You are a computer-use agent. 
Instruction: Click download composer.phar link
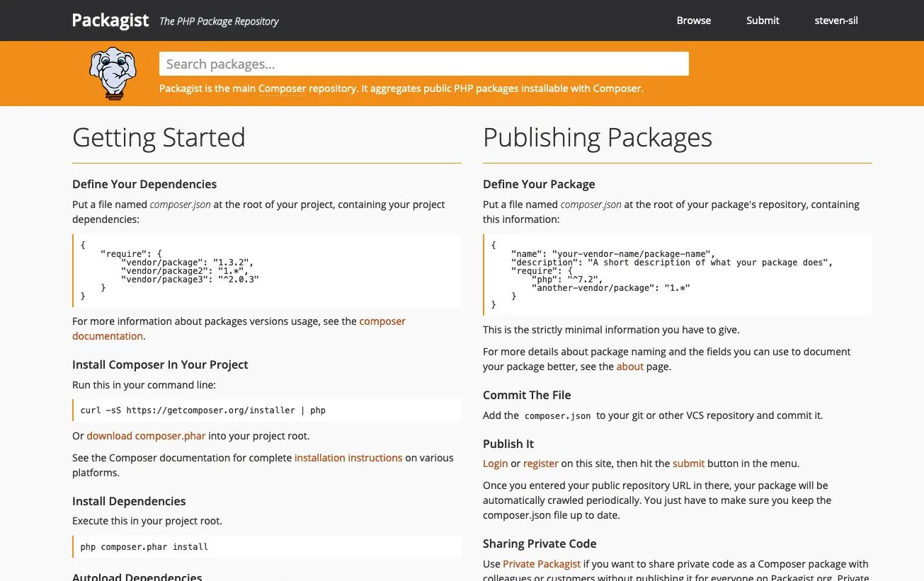[146, 435]
